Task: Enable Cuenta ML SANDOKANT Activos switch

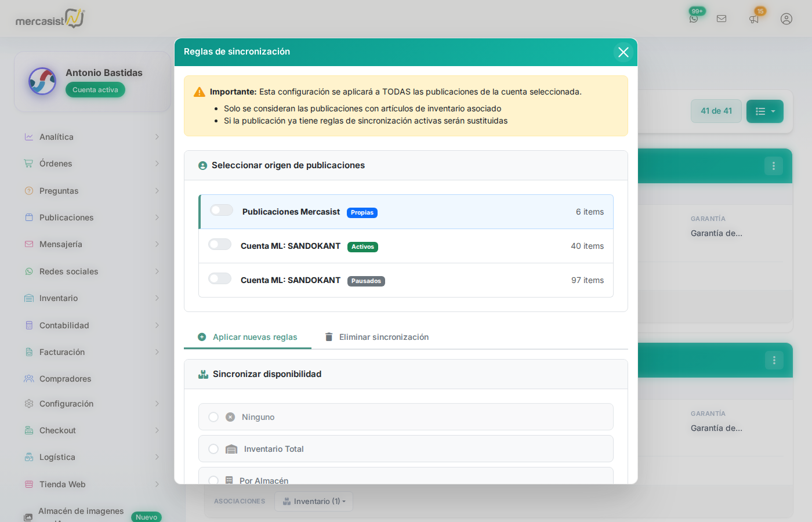Action: click(x=220, y=244)
